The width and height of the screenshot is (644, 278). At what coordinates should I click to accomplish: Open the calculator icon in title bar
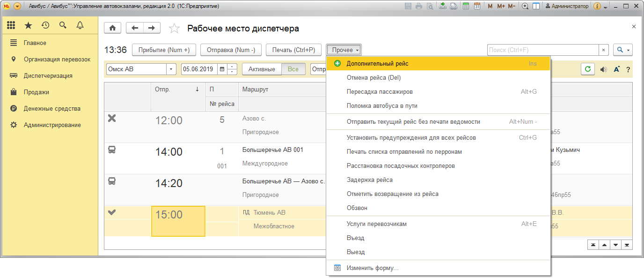tap(466, 7)
